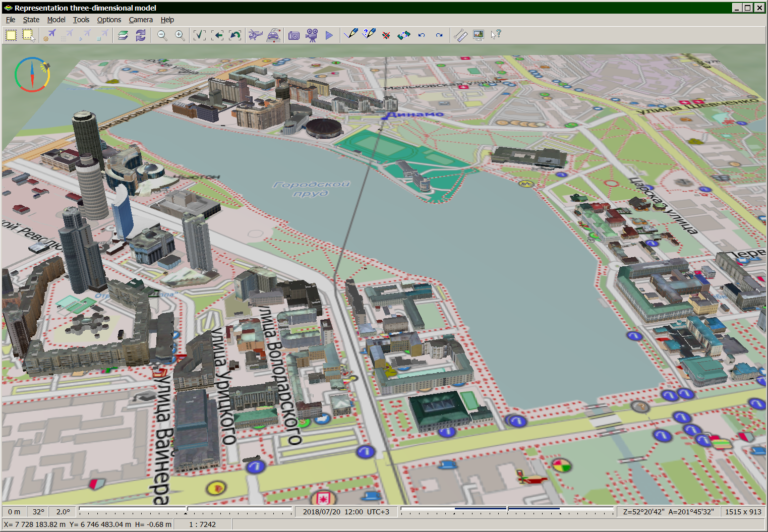This screenshot has width=768, height=532.
Task: Open the Model menu
Action: point(56,20)
